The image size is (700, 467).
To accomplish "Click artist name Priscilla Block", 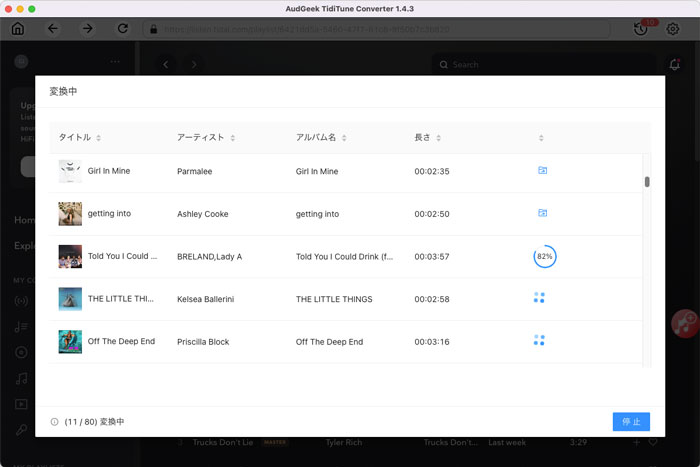I will click(203, 342).
